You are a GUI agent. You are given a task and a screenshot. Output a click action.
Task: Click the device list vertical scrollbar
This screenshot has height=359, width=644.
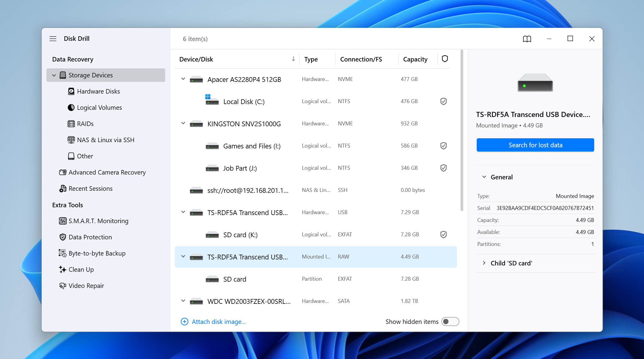pyautogui.click(x=462, y=130)
